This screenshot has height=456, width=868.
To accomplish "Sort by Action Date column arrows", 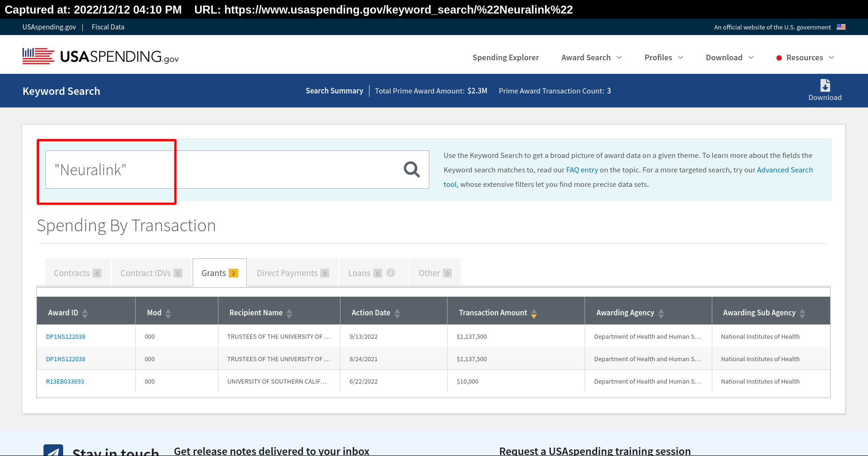I will click(398, 313).
